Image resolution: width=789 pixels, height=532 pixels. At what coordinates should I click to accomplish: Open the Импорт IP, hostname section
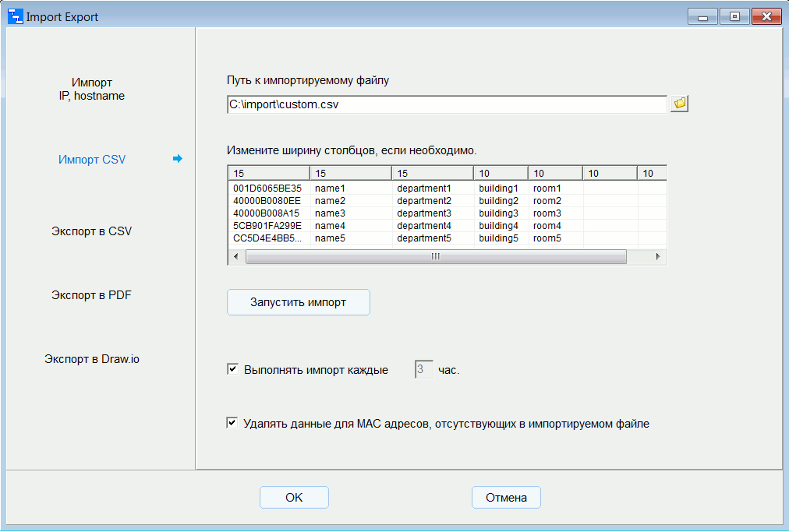(x=92, y=89)
